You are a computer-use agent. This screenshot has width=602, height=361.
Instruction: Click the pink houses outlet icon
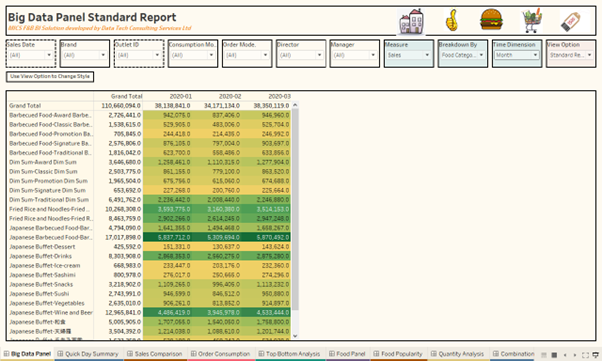pos(412,21)
